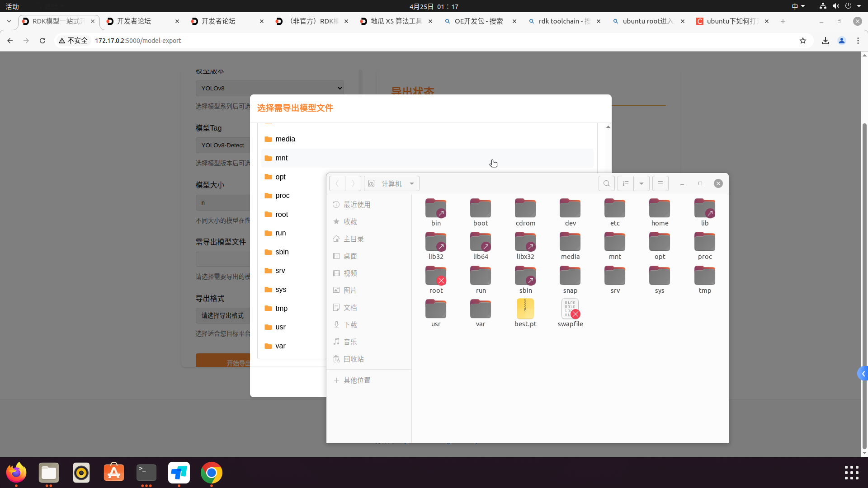Open 主目录 in file manager sidebar
Screen dimensions: 868x488
[x=369, y=239]
